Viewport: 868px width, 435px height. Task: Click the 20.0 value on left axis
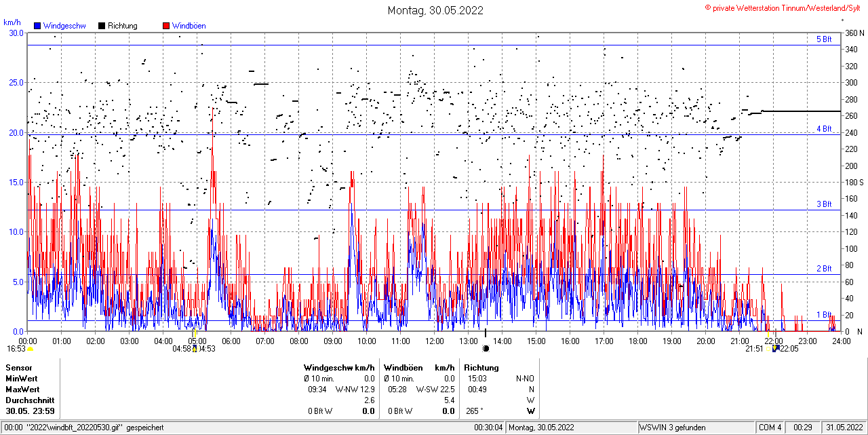tap(16, 132)
